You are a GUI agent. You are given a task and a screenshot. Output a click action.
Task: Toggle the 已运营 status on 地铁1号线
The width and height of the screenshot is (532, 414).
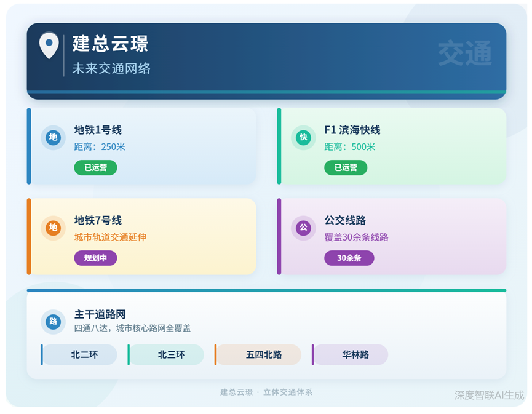[95, 167]
